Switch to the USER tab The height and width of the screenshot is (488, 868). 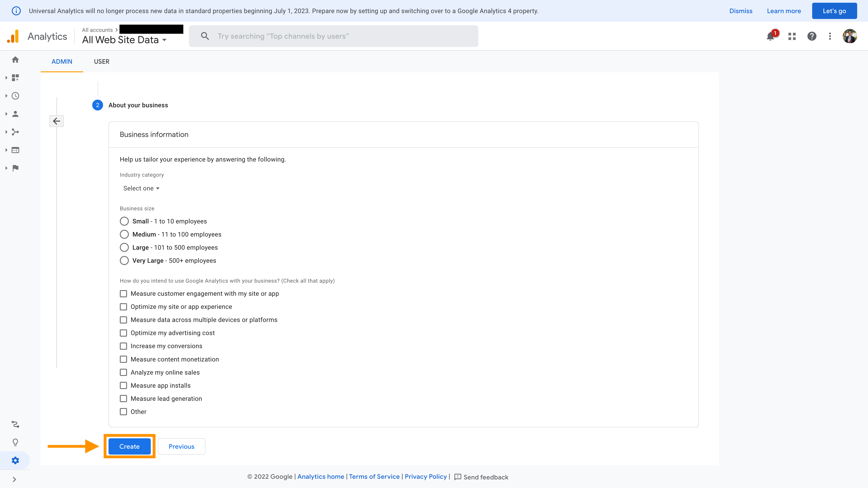(x=101, y=62)
